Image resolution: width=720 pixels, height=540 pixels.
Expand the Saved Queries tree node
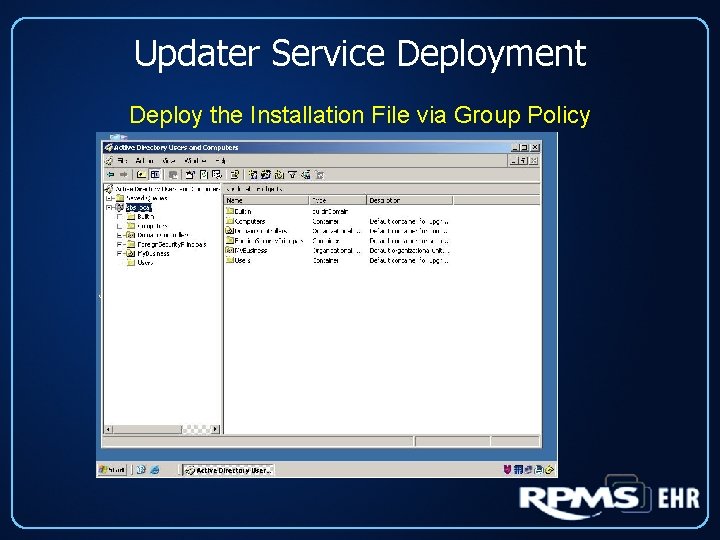coord(109,198)
